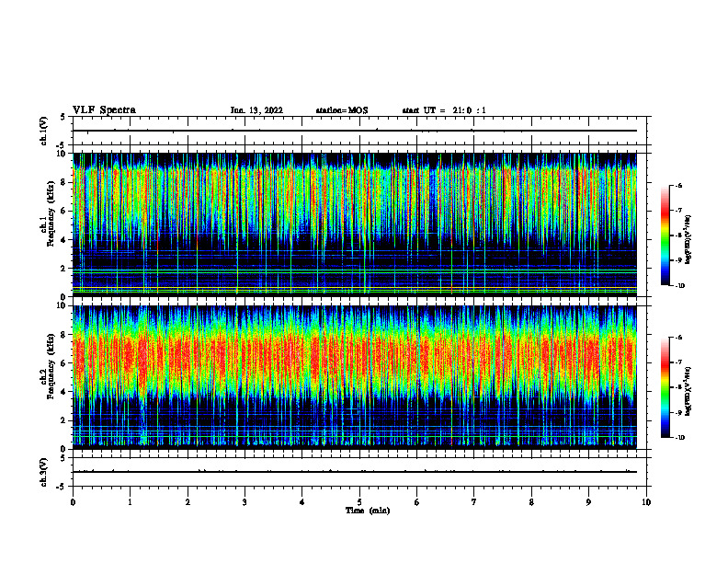The height and width of the screenshot is (563, 728).
Task: Click time axis tick label "1"
Action: (130, 502)
